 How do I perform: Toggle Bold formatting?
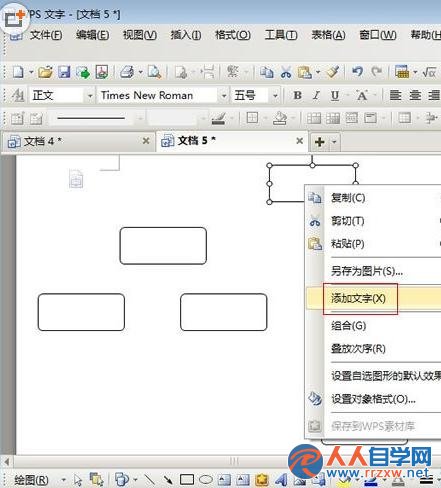297,96
